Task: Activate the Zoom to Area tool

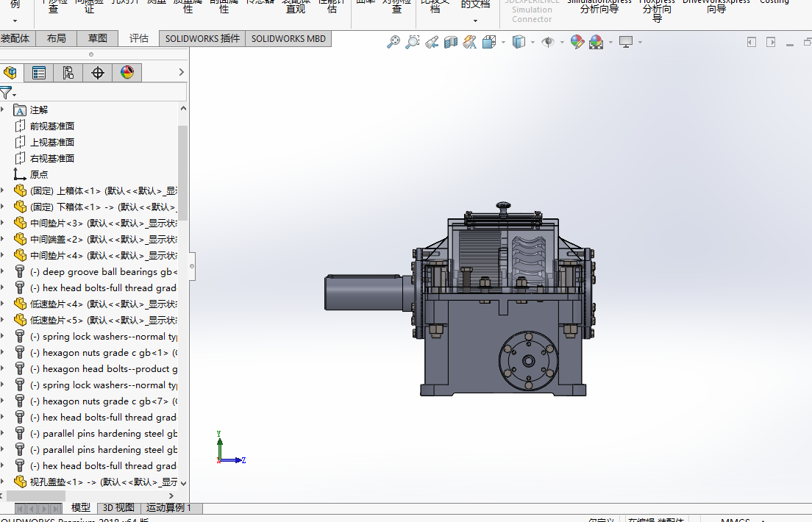Action: [412, 42]
